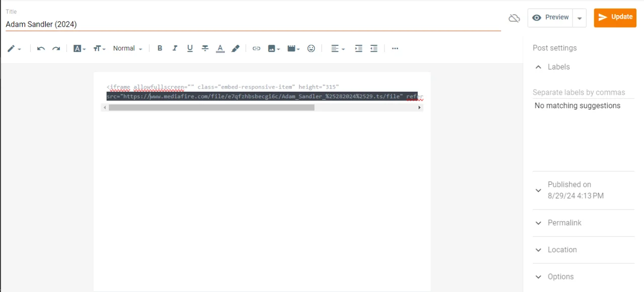Screen dimensions: 644x292
Task: Toggle underline formatting
Action: (190, 48)
